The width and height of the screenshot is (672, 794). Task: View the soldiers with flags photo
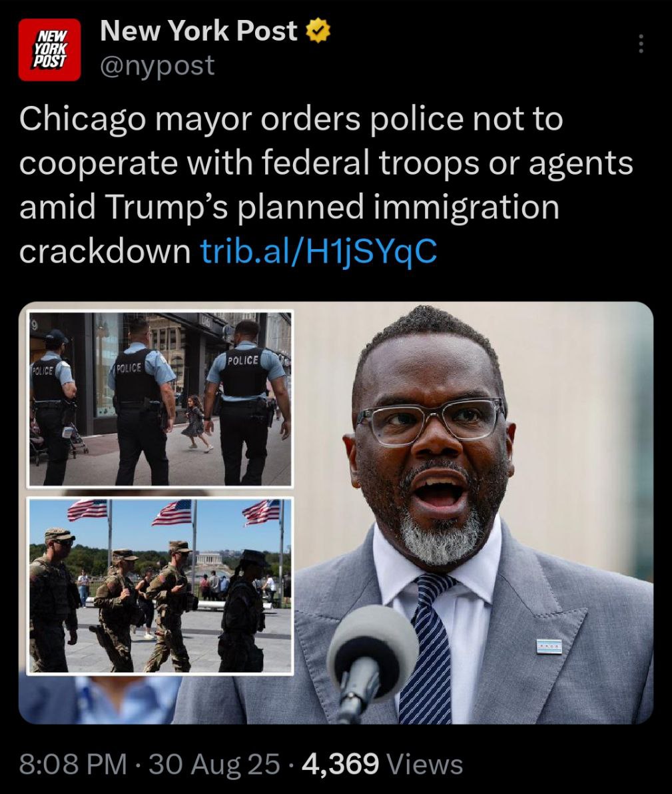click(x=160, y=586)
